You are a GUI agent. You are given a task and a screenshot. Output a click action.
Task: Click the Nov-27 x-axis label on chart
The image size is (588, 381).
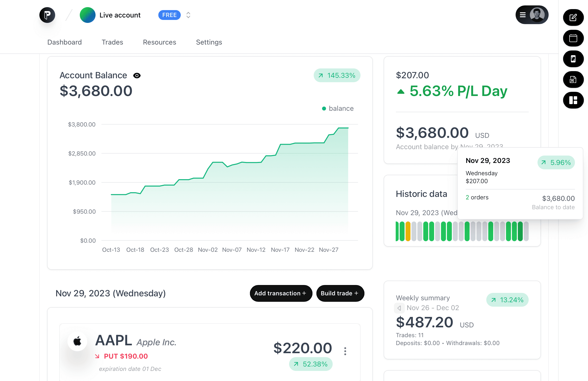[328, 250]
